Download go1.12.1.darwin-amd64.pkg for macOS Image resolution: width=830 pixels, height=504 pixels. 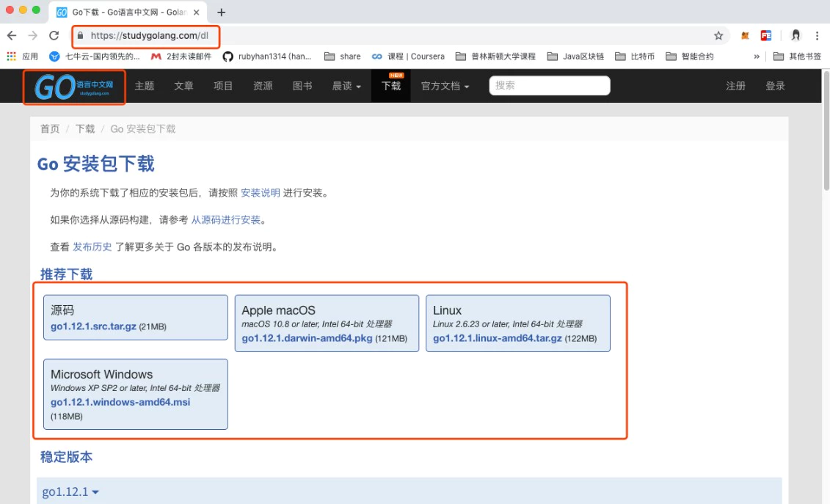coord(307,338)
